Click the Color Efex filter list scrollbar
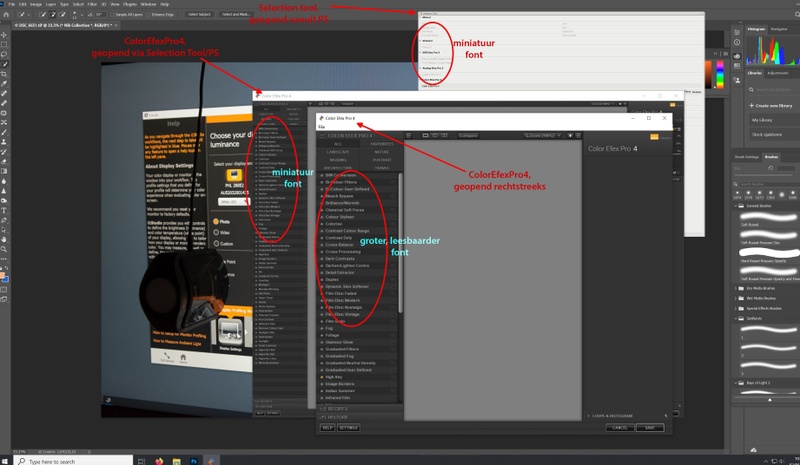The width and height of the screenshot is (800, 465). point(400,242)
